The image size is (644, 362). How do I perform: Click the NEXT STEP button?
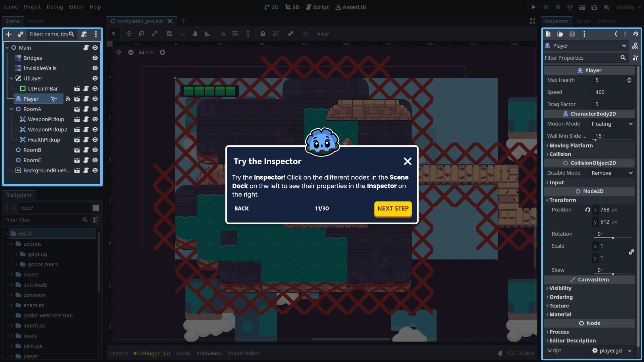pos(393,208)
